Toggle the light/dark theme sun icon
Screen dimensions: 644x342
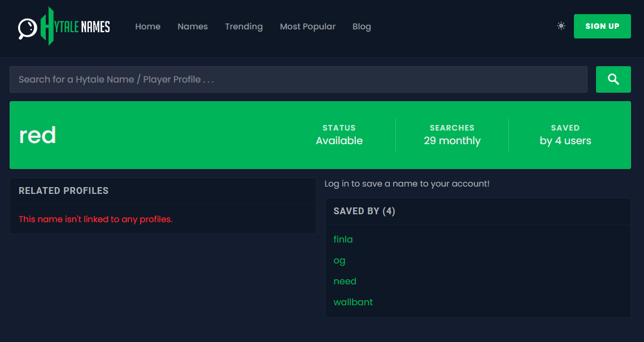click(561, 26)
